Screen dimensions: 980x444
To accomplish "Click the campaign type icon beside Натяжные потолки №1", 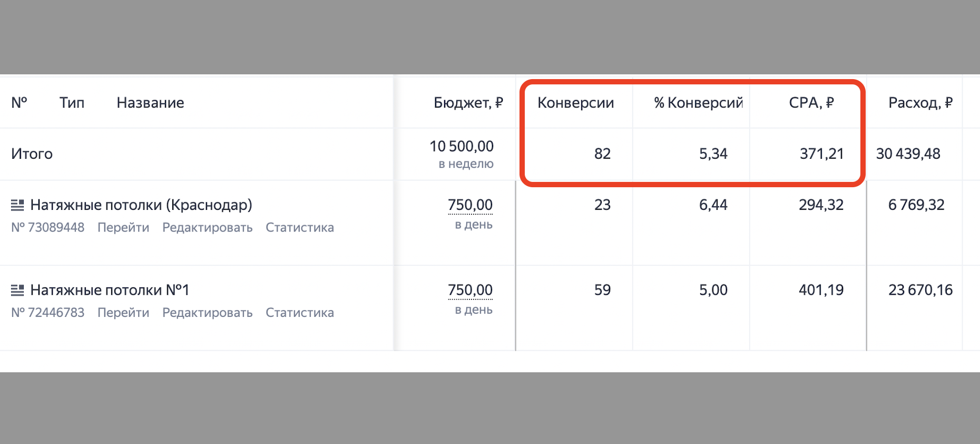I will point(18,289).
